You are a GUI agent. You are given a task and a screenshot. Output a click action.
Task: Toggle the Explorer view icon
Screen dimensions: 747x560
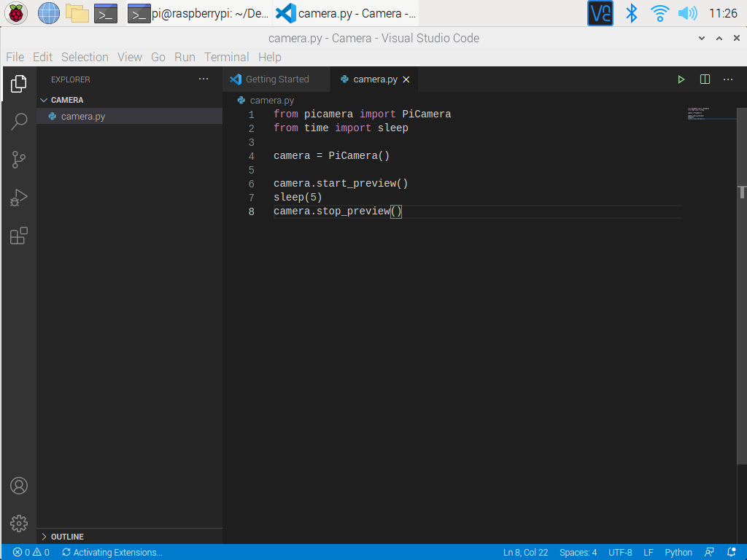click(x=19, y=84)
